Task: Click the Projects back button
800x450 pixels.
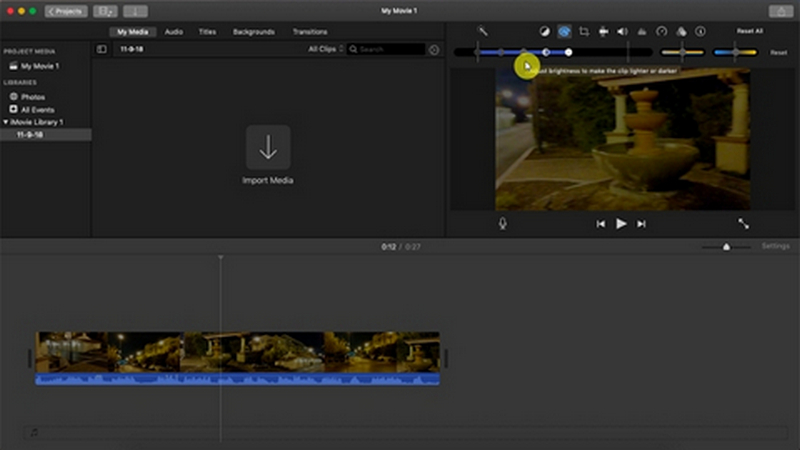Action: pyautogui.click(x=66, y=11)
